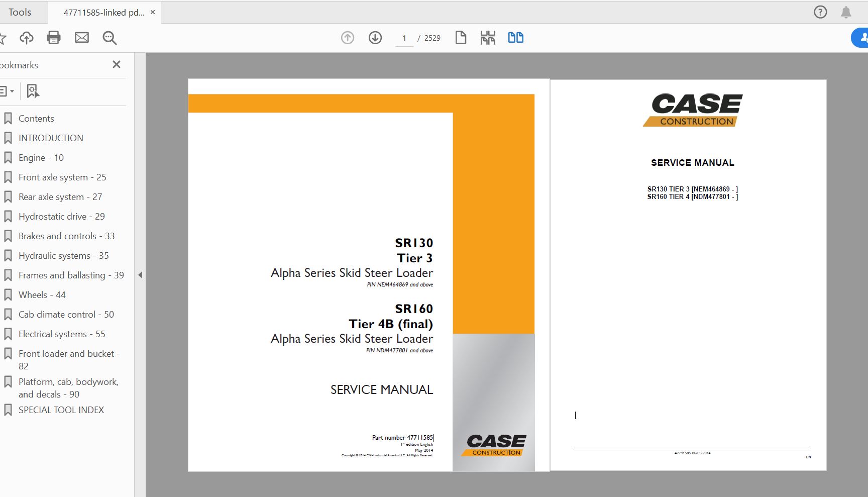Select Cab climate control - 50 bookmark
868x497 pixels.
pos(66,315)
